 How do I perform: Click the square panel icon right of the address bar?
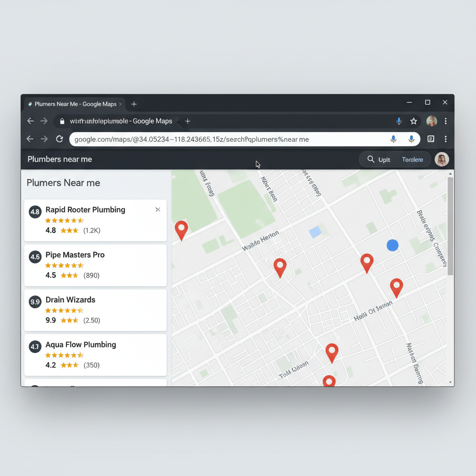431,139
